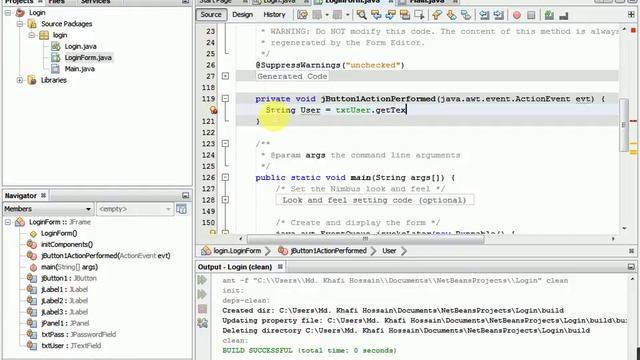Image resolution: width=640 pixels, height=360 pixels.
Task: Collapse the Source Packages node
Action: (x=20, y=24)
